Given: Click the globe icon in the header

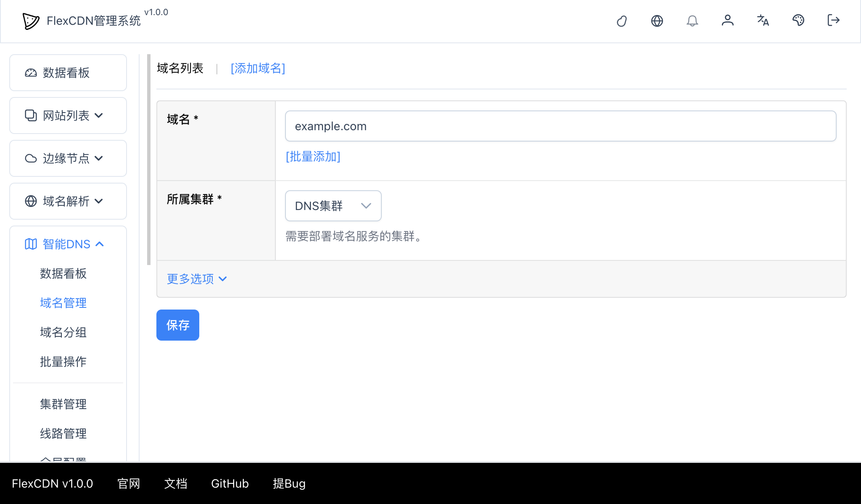Looking at the screenshot, I should click(x=657, y=21).
